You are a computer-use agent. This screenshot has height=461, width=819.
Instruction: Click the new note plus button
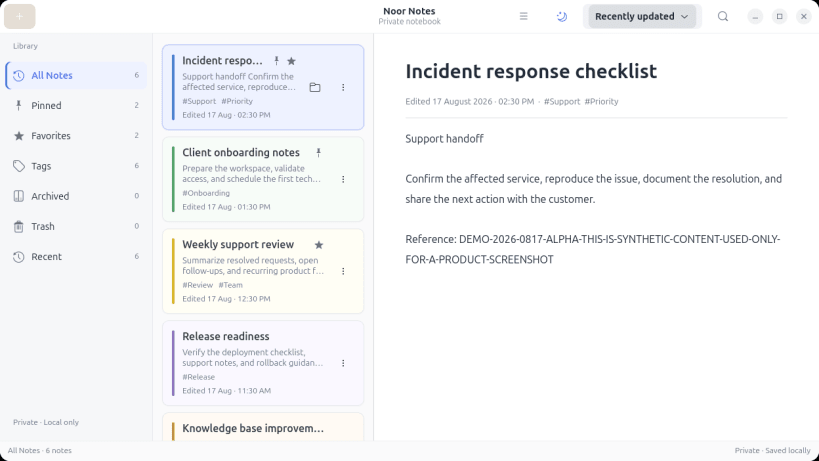(x=19, y=17)
